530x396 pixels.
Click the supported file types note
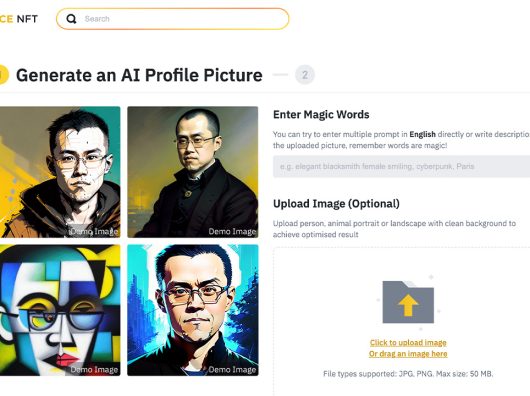(408, 374)
